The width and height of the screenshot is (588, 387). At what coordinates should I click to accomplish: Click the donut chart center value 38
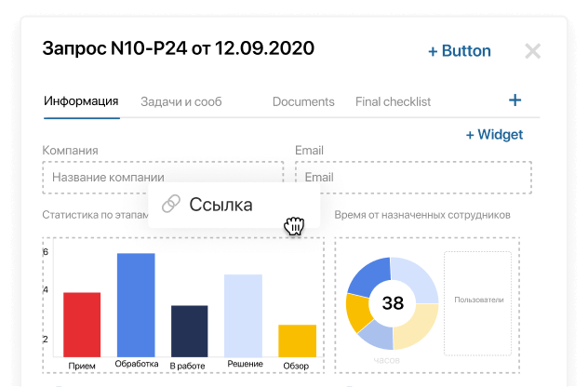coord(393,302)
